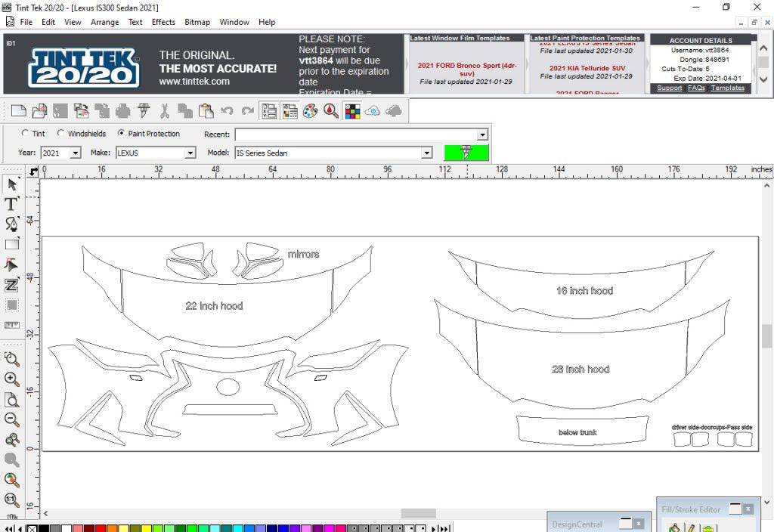774x532 pixels.
Task: Open the Support link in account details
Action: pos(670,88)
